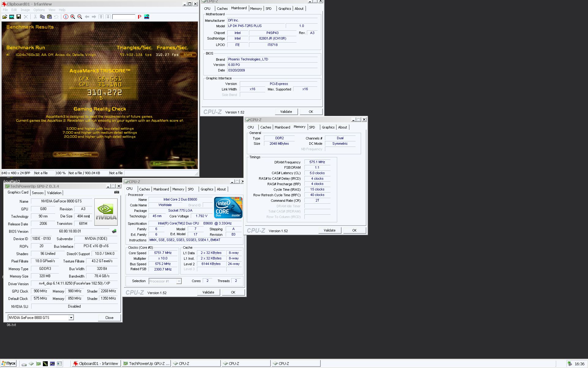Click the Пуск Start button
Screen dimensions: 588x368
coord(9,363)
